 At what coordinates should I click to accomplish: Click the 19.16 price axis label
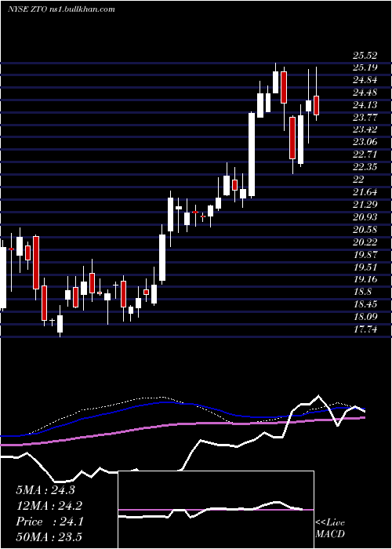[x=365, y=279]
